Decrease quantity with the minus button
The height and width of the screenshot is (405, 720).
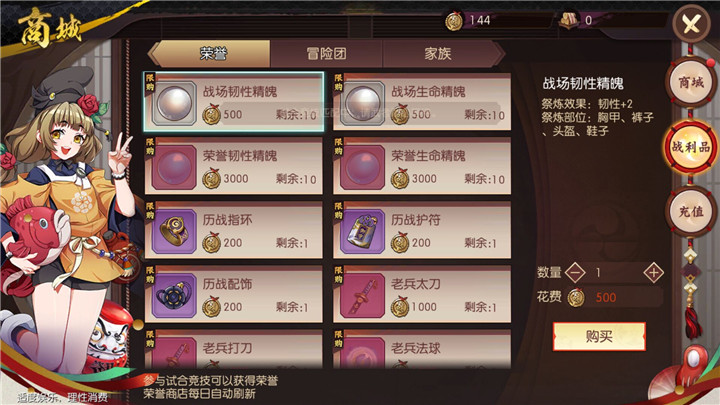(x=575, y=273)
